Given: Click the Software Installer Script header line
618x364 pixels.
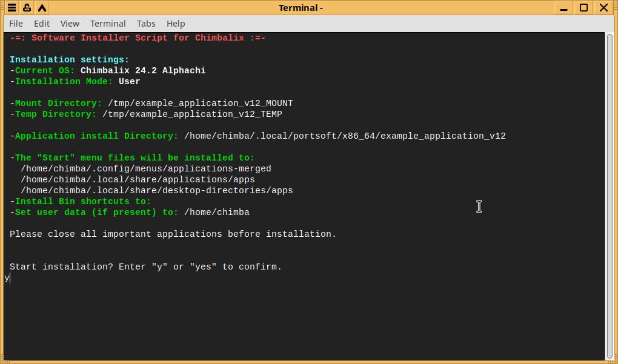Looking at the screenshot, I should pos(138,38).
